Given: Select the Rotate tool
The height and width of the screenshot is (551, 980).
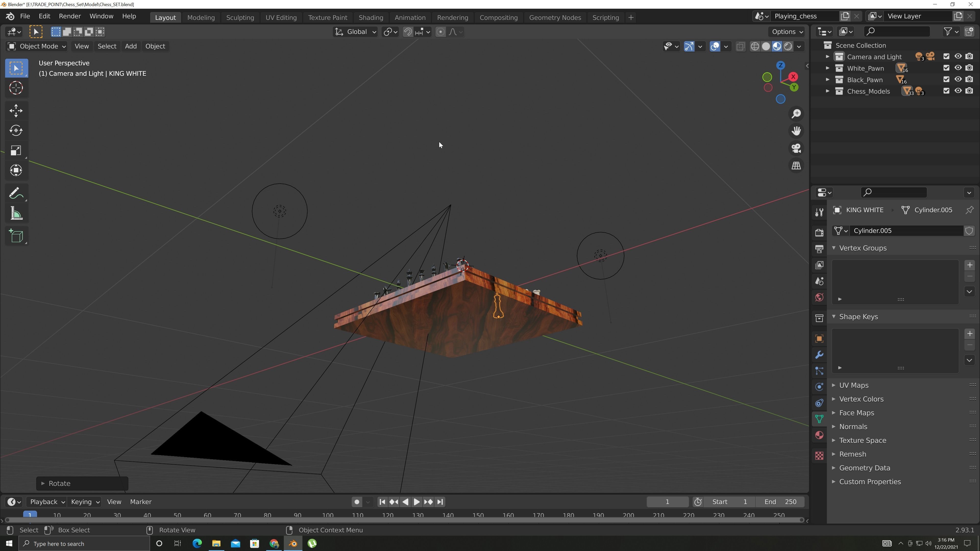Looking at the screenshot, I should coord(16,130).
